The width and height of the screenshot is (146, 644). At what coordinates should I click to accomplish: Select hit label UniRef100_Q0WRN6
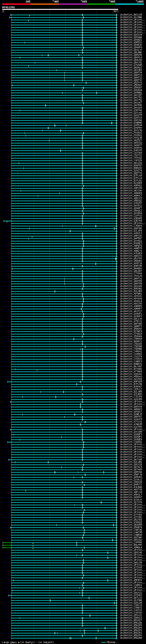pyautogui.click(x=131, y=123)
